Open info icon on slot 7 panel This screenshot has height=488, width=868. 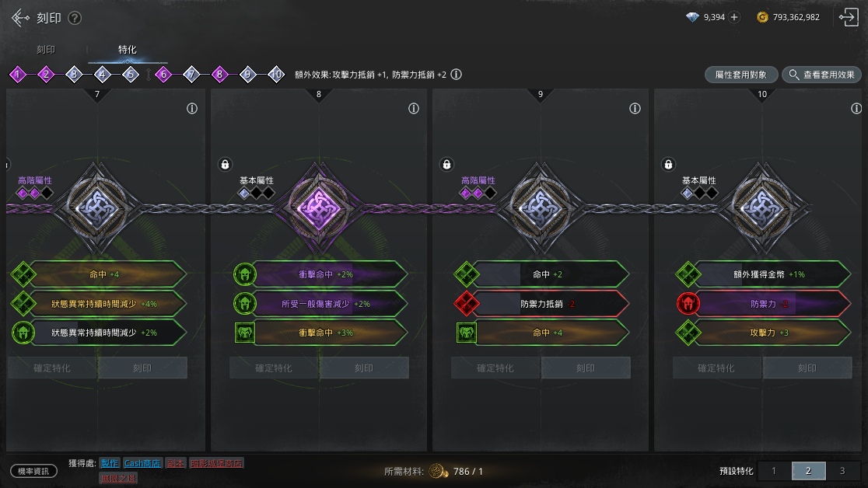192,109
